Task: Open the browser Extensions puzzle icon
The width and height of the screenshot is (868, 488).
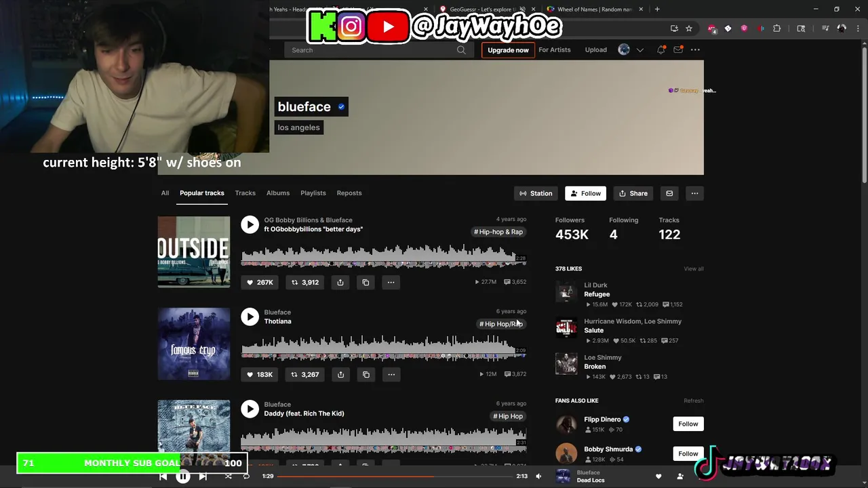Action: coord(776,28)
